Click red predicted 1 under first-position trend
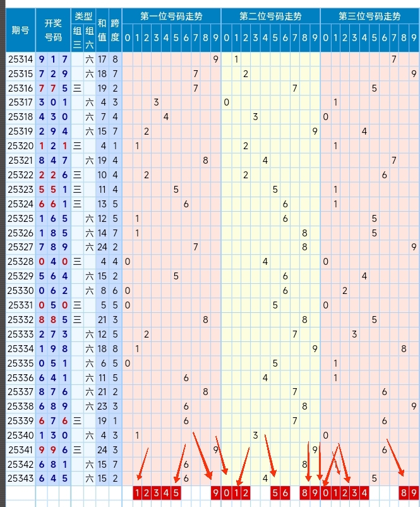The image size is (420, 507). click(137, 492)
